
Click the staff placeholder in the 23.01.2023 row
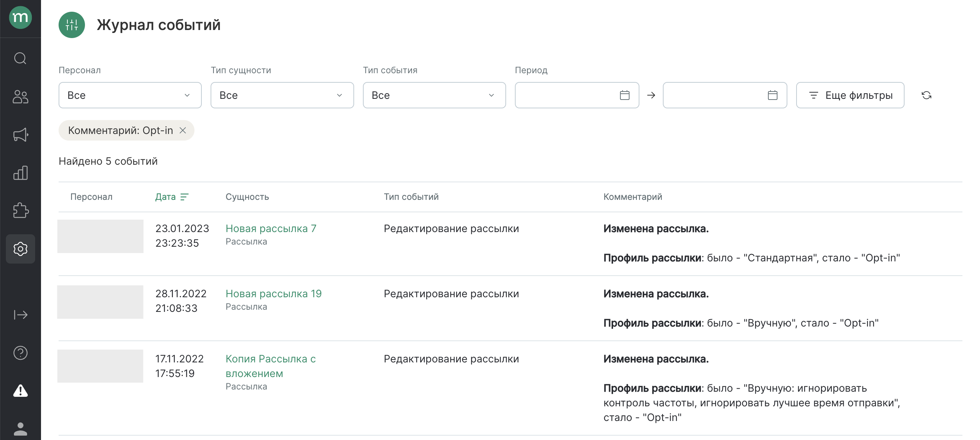pos(100,236)
